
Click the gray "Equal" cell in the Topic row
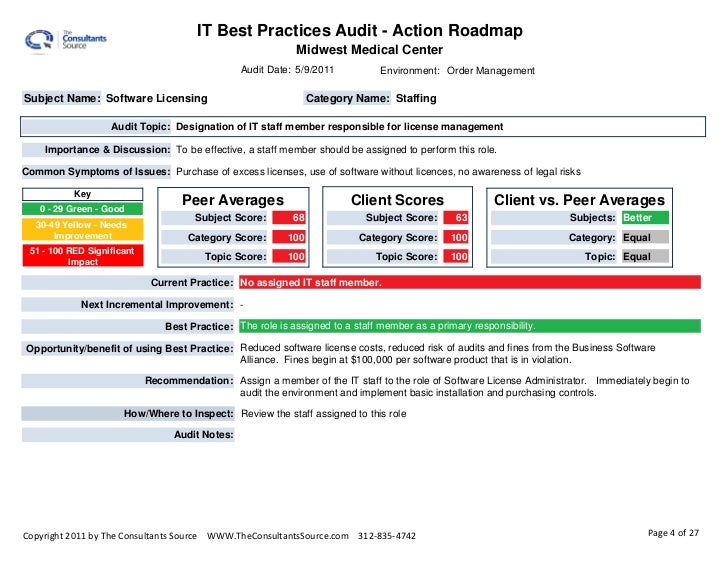(645, 257)
